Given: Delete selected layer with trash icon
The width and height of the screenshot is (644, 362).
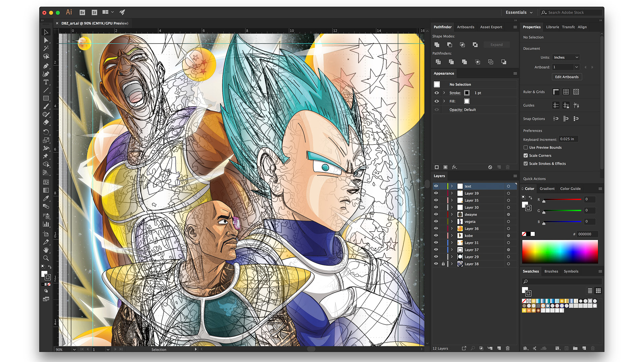Looking at the screenshot, I should click(507, 348).
